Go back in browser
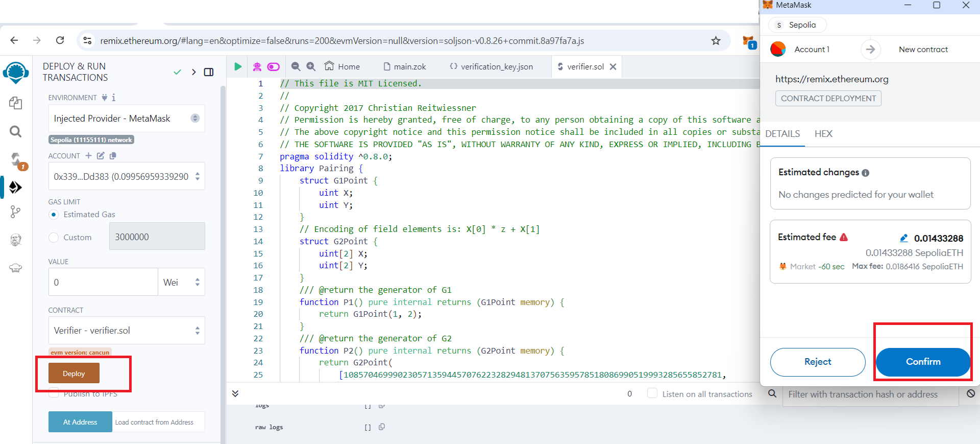 14,40
